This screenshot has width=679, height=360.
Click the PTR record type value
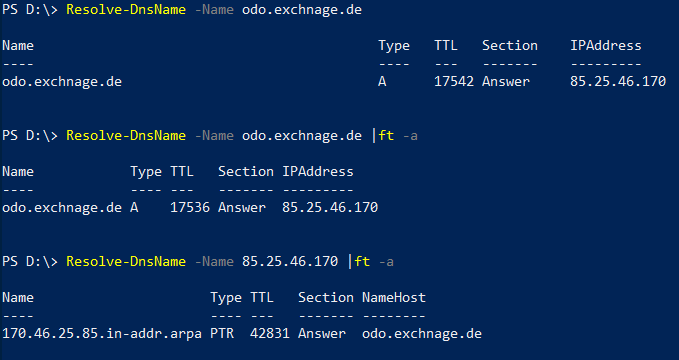tap(222, 334)
